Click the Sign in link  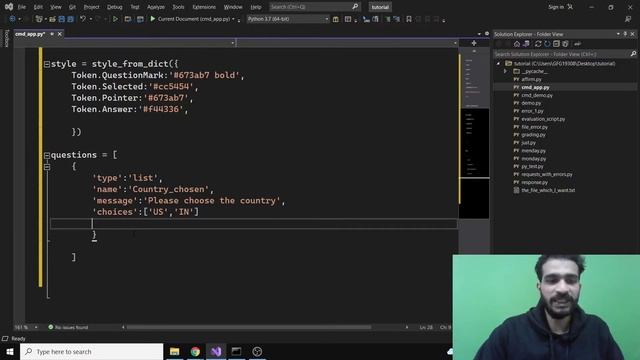pyautogui.click(x=556, y=7)
